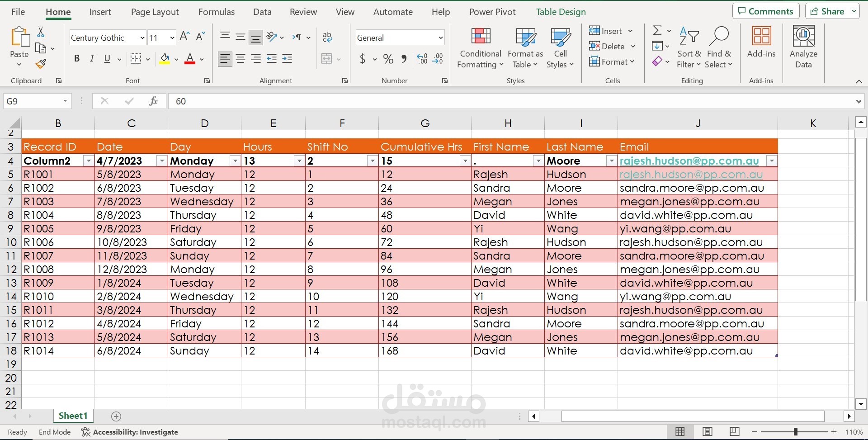Screen dimensions: 868x440
Task: Click the zoom slider handle
Action: [x=795, y=432]
